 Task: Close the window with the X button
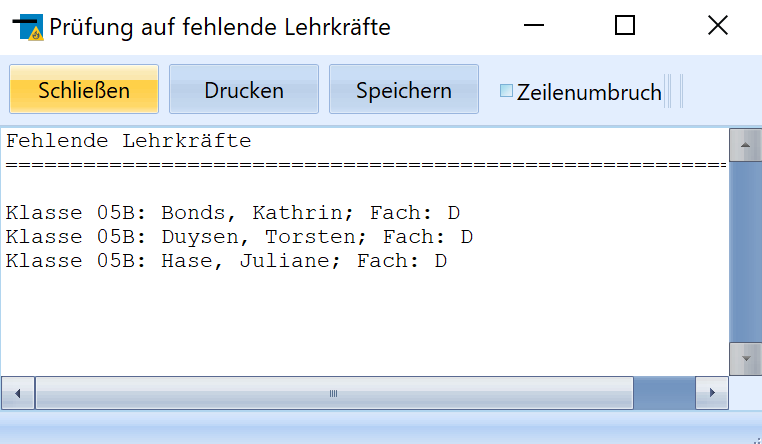pos(718,25)
